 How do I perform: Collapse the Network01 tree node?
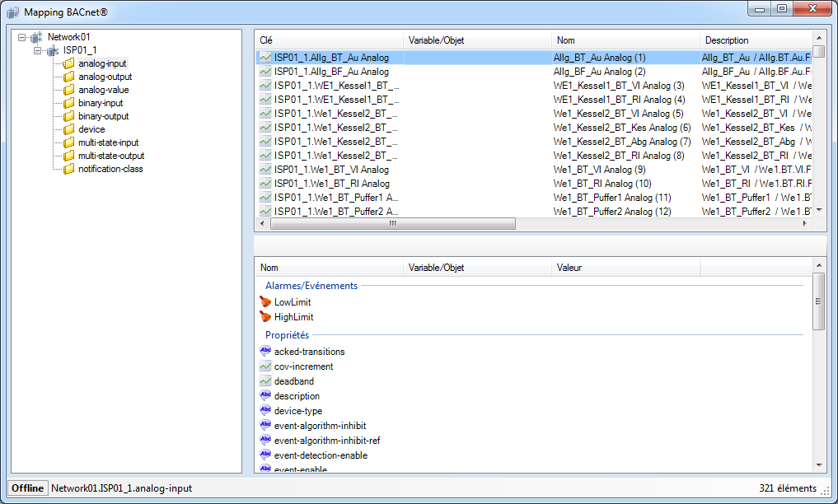[22, 37]
